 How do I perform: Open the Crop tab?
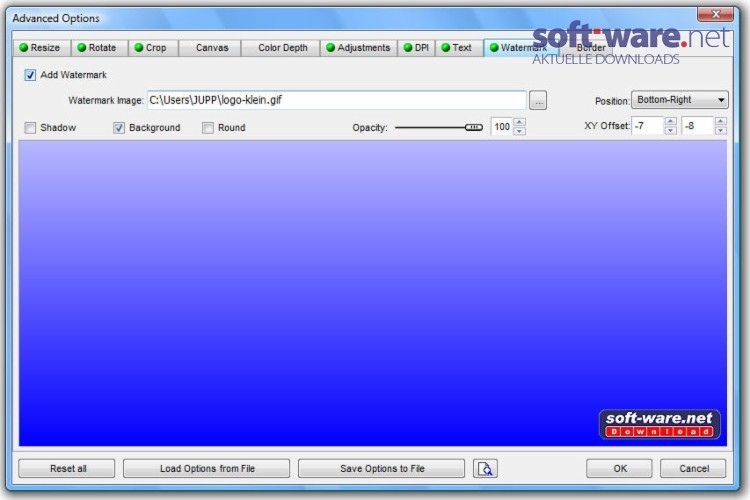click(x=153, y=48)
